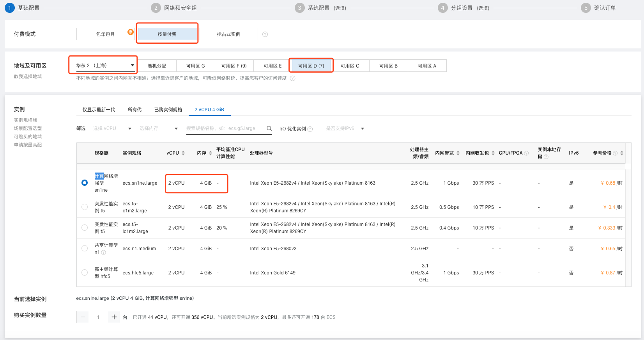Click the instance quantity input showing 1

click(98, 317)
